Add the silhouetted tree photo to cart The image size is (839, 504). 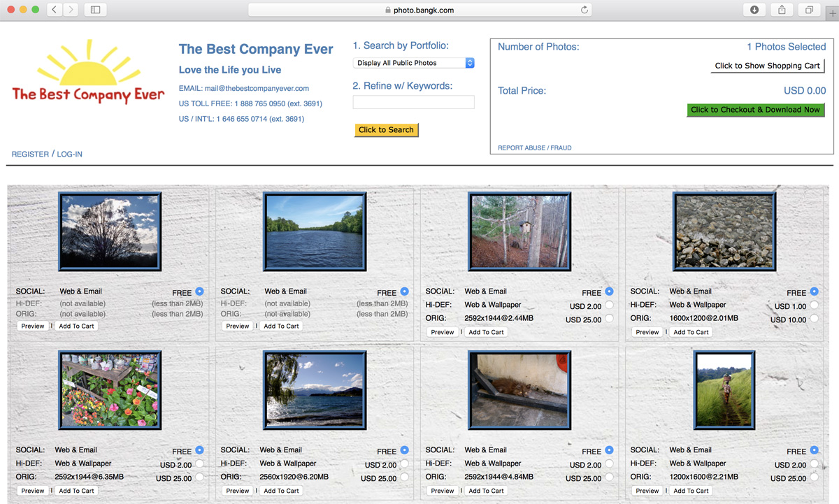coord(77,326)
